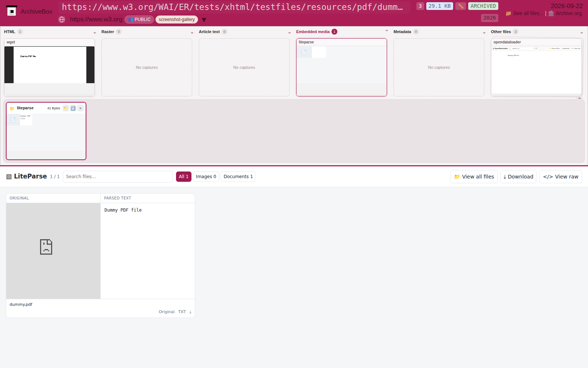
Task: Close the liteparse preview card
Action: pos(80,108)
